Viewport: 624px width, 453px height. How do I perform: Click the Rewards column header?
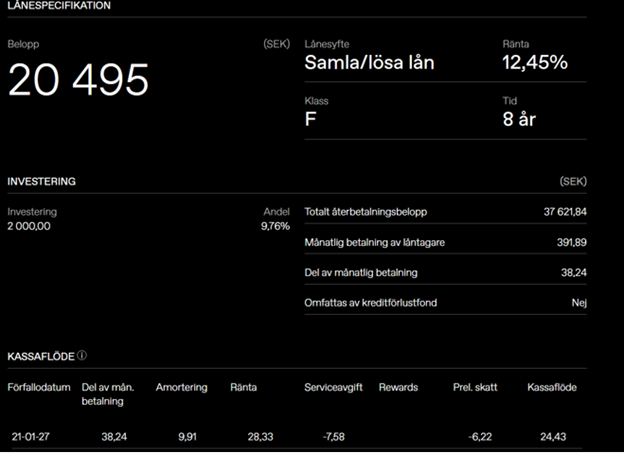coord(398,387)
